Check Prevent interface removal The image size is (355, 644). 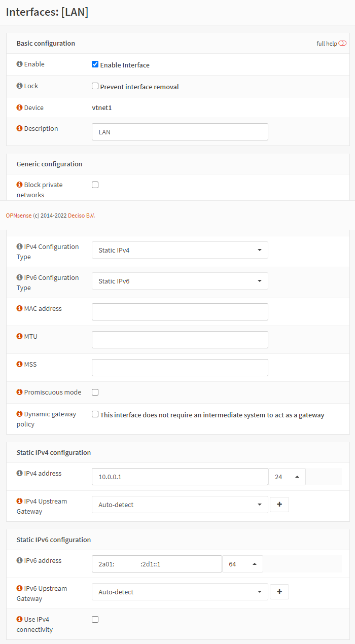(x=95, y=86)
